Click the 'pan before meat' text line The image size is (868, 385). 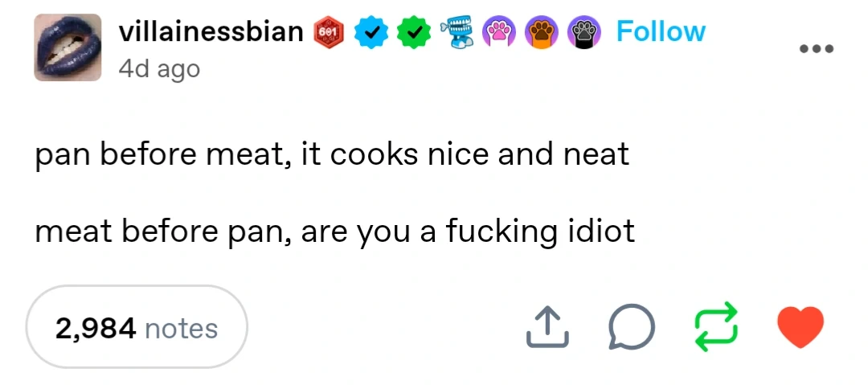pos(332,154)
